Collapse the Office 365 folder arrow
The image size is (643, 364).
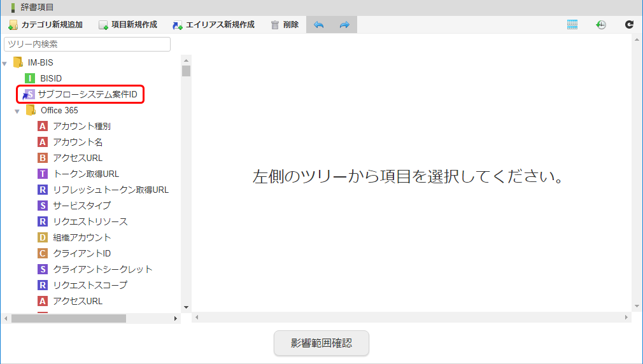pyautogui.click(x=17, y=111)
